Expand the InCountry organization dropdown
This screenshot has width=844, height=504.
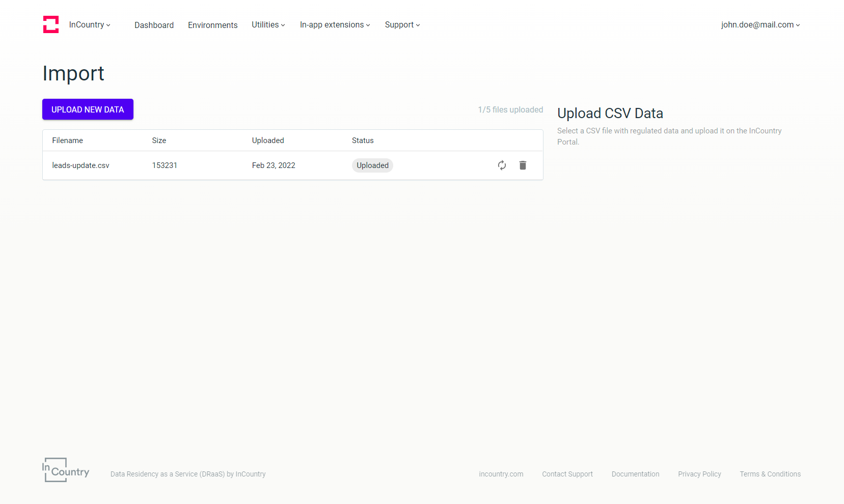90,24
